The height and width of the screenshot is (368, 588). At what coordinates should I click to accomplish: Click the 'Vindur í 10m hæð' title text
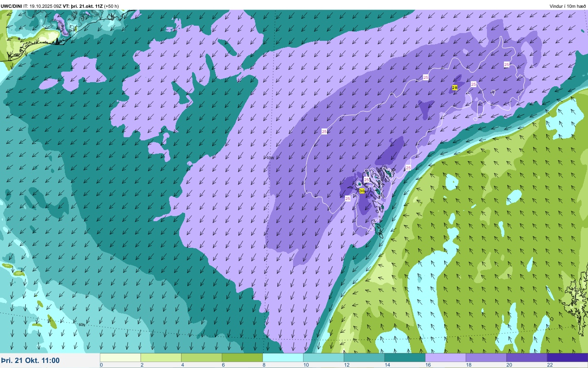click(x=567, y=6)
